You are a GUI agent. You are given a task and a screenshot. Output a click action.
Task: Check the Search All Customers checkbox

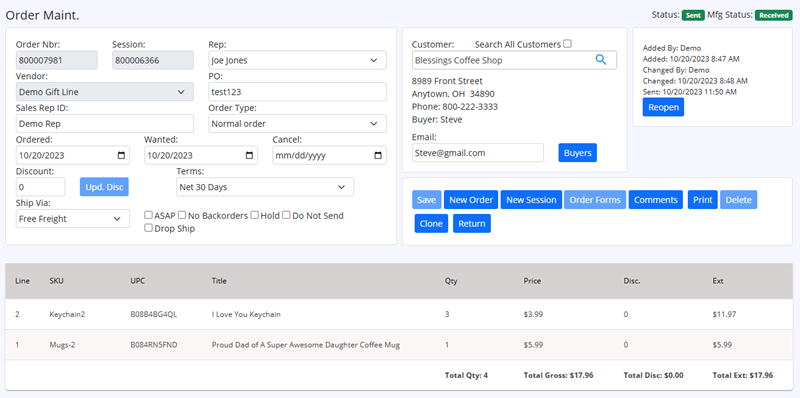click(x=567, y=44)
